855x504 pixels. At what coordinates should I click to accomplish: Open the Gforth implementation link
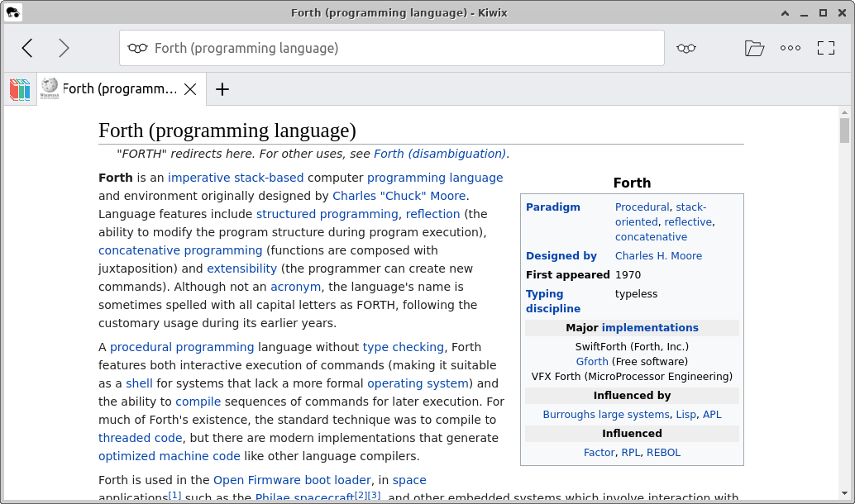(592, 361)
